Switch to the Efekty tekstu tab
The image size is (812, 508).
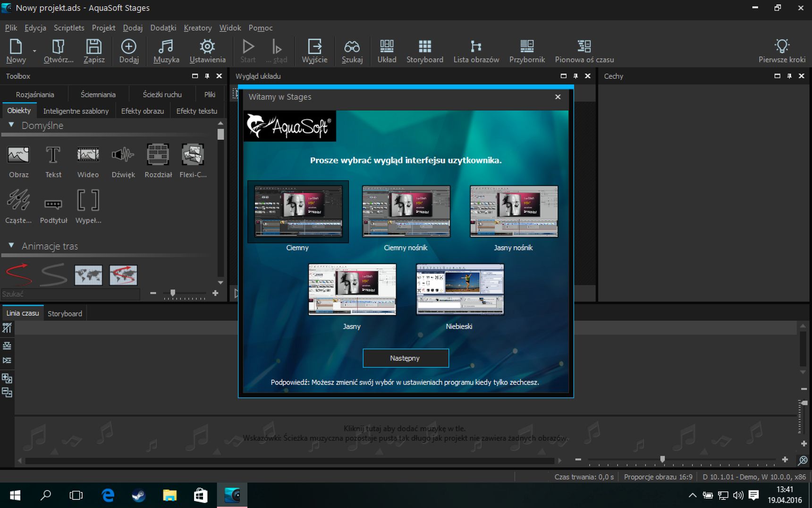coord(197,111)
